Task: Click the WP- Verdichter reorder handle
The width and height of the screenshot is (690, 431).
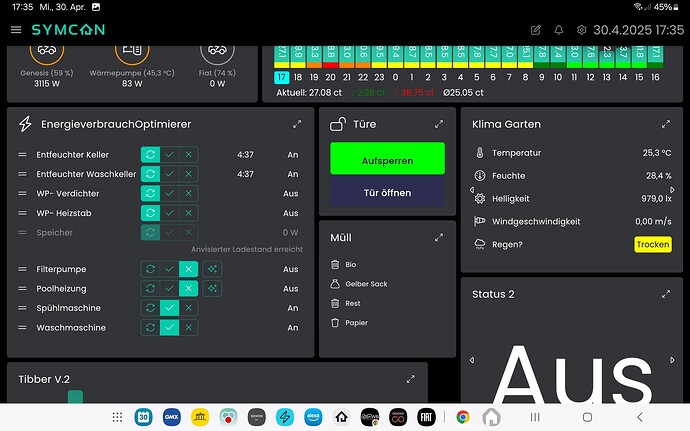Action: pos(22,193)
